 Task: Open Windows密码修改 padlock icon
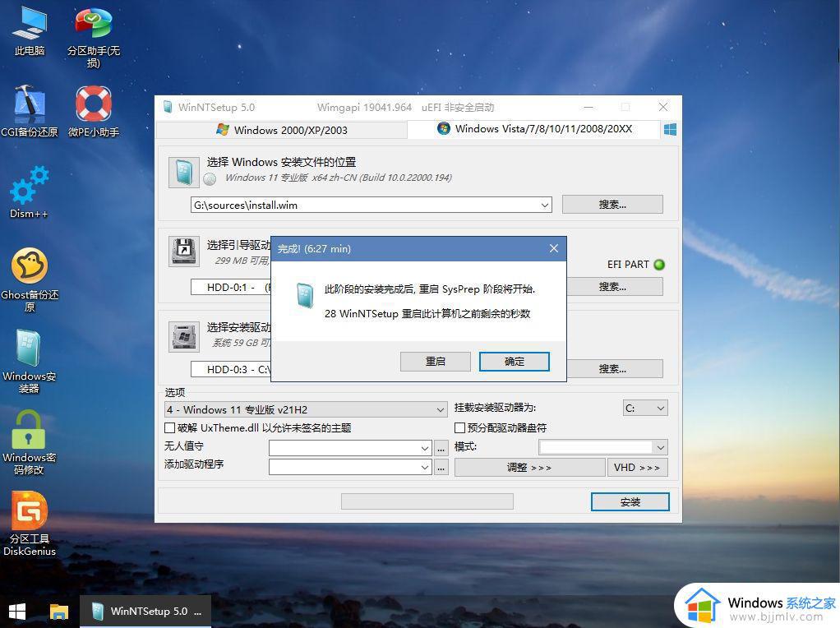coord(29,442)
